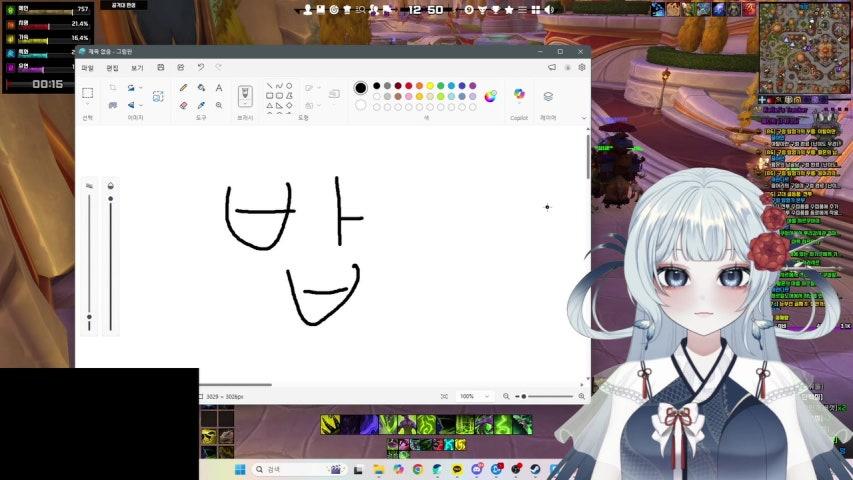Viewport: 853px width, 480px height.
Task: Select the Text tool (A)
Action: 219,88
